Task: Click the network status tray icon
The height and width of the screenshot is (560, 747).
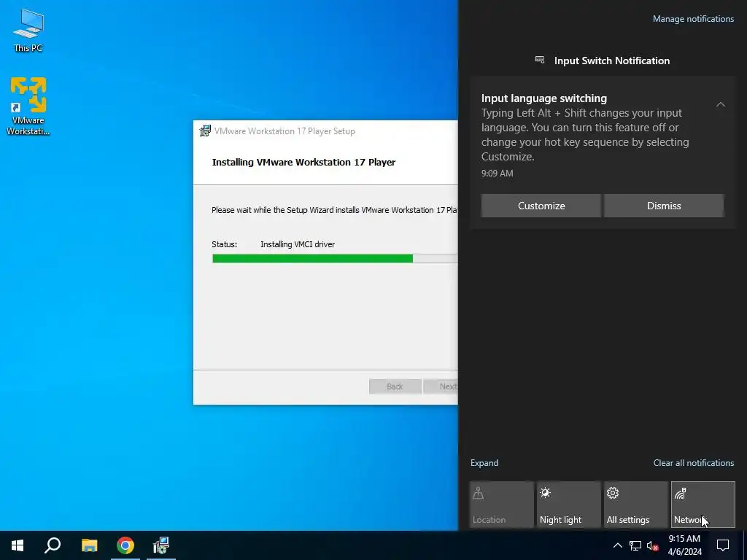Action: pos(635,545)
